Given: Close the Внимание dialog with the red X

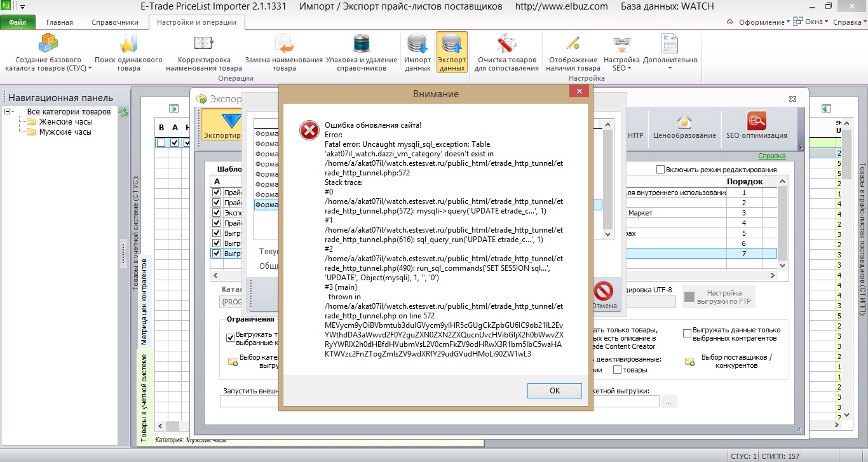Looking at the screenshot, I should [578, 93].
